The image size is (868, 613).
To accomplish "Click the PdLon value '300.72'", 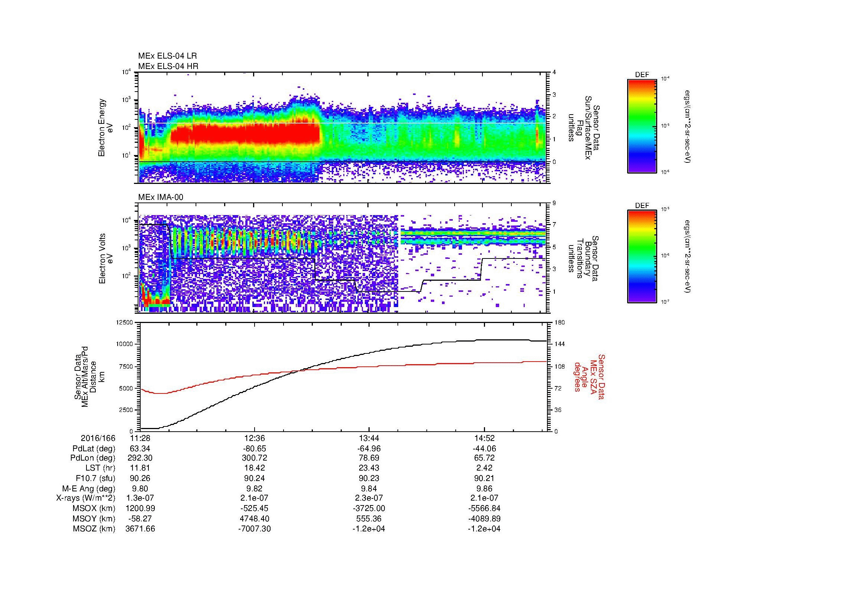I will pos(255,458).
